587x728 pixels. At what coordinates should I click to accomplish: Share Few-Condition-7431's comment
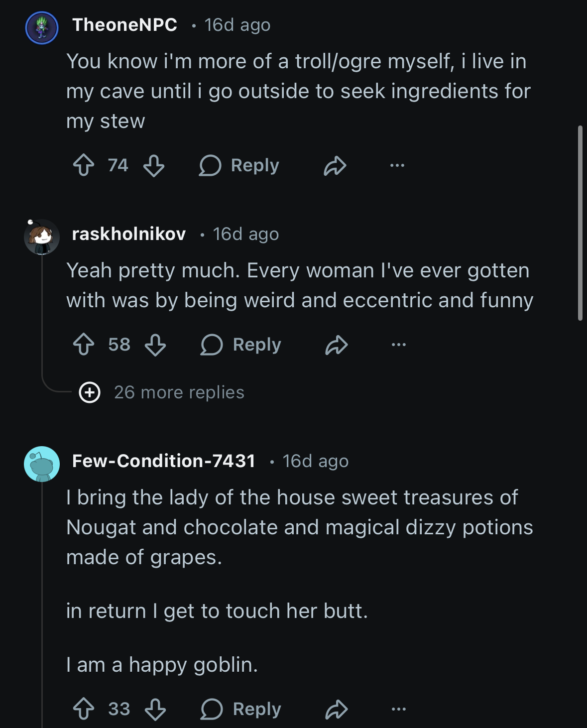pyautogui.click(x=337, y=709)
